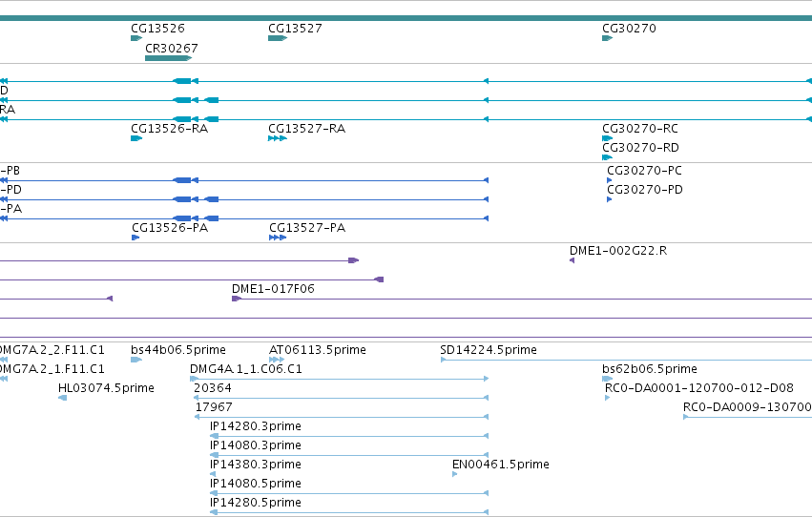
Task: Select the 17967 feature label
Action: [214, 407]
